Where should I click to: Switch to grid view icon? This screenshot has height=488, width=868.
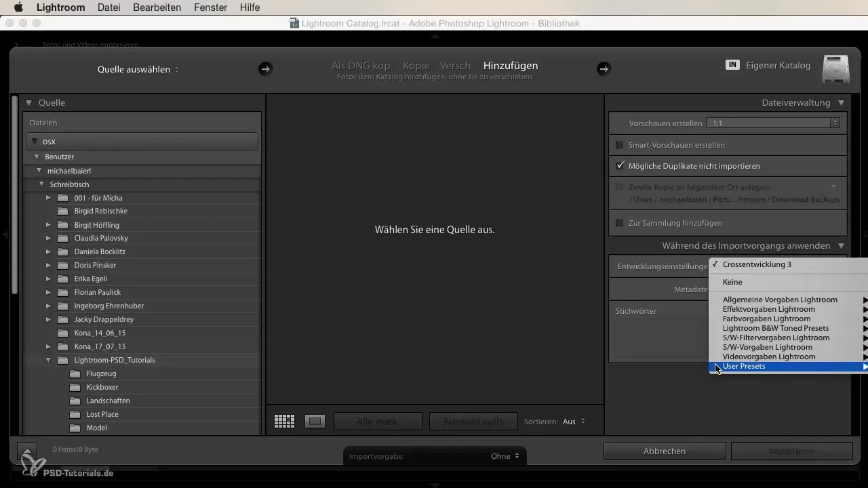pyautogui.click(x=284, y=422)
